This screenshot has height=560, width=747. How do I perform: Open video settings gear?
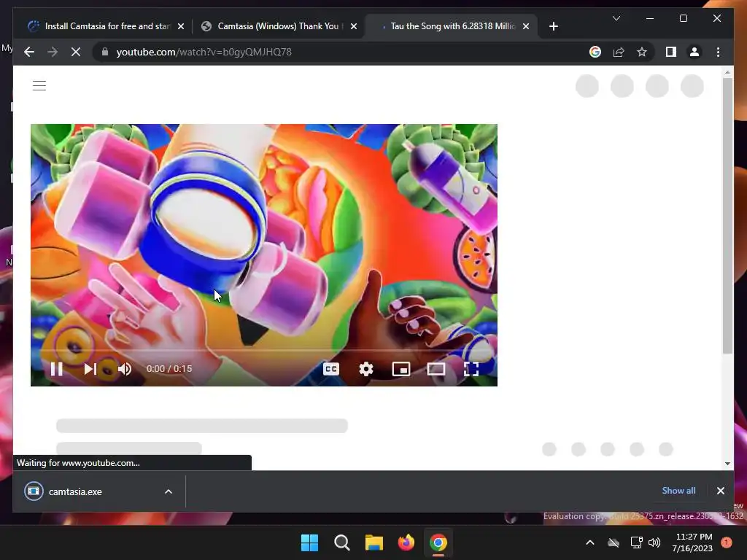[x=366, y=369]
